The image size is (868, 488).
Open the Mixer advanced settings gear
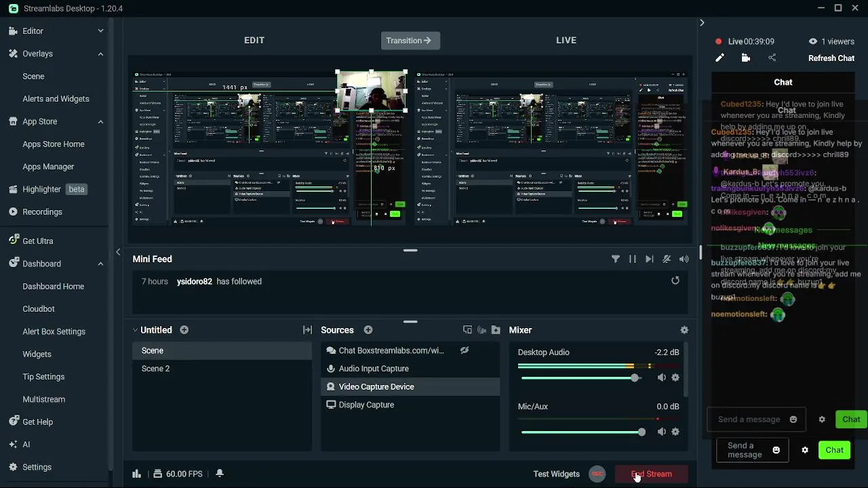(x=684, y=330)
